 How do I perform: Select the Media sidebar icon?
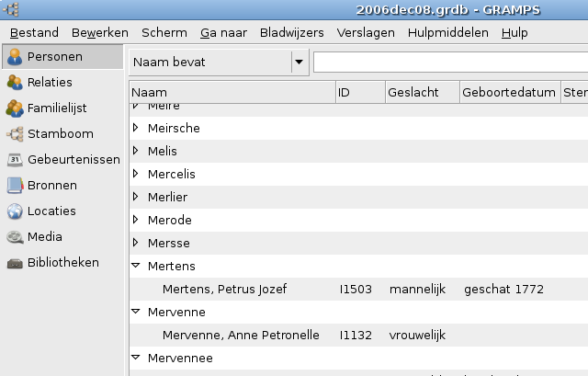[15, 237]
